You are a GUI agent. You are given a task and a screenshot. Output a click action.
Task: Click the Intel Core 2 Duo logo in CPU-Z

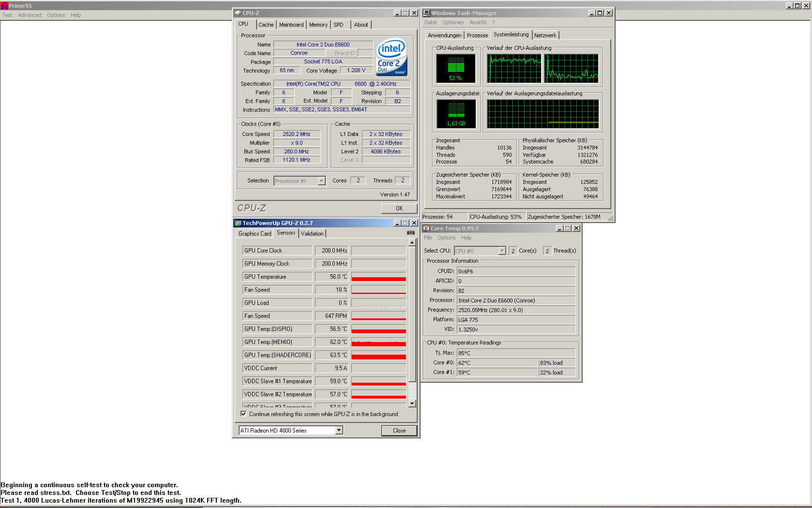click(391, 58)
